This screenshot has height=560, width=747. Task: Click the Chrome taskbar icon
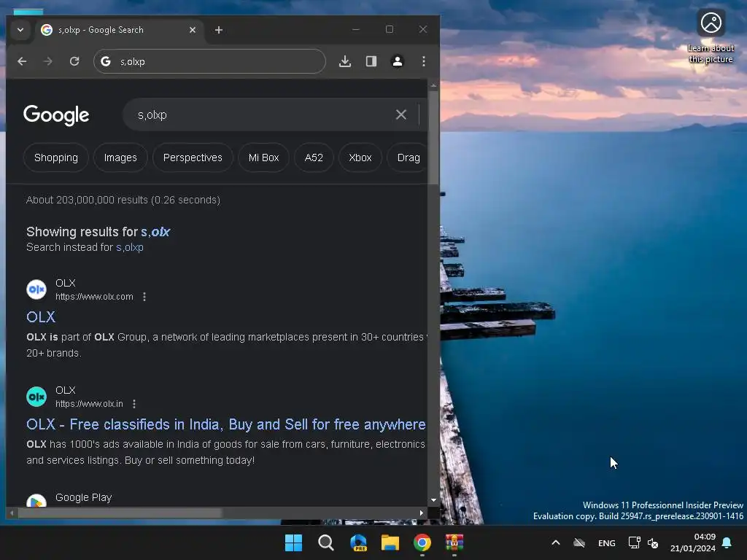(x=422, y=542)
